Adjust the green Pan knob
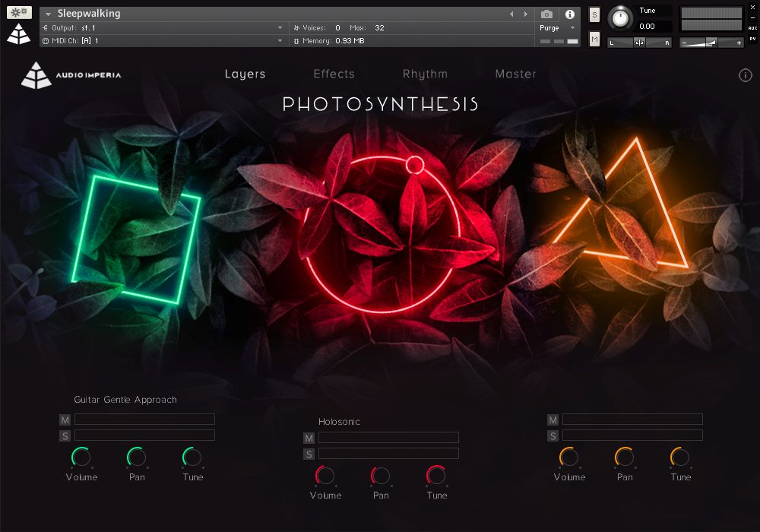 click(x=137, y=457)
